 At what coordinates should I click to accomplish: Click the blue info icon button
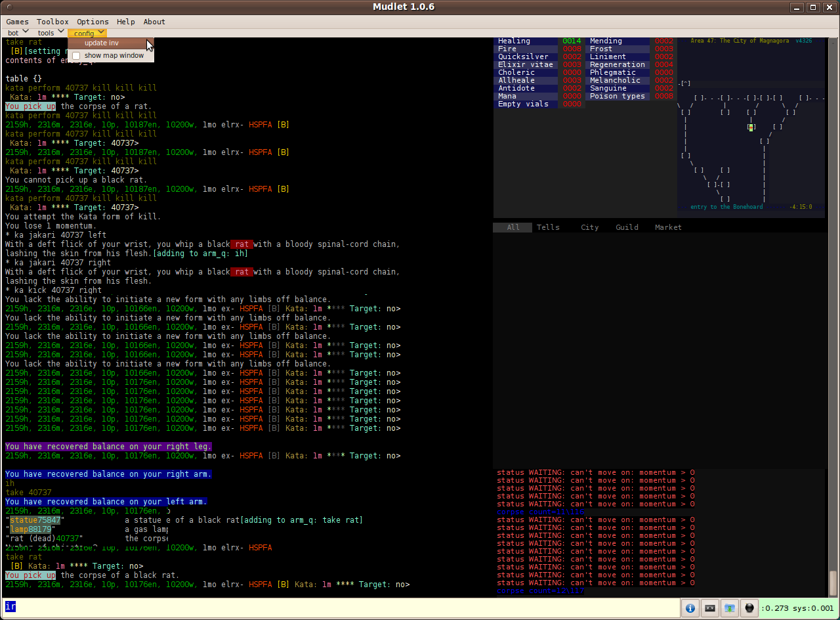690,608
